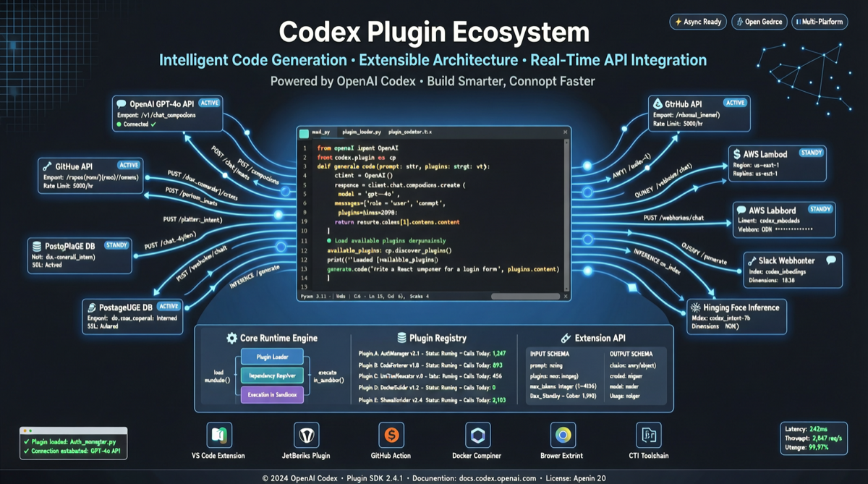Image resolution: width=868 pixels, height=484 pixels.
Task: Click the Async Ready lightning badge
Action: pyautogui.click(x=697, y=22)
